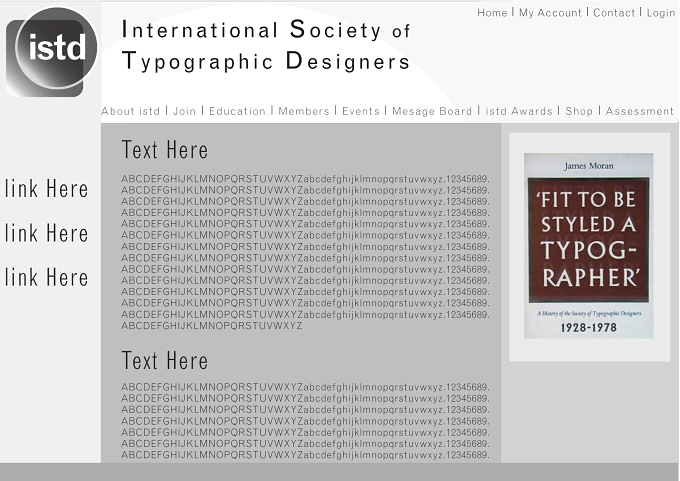This screenshot has height=481, width=680.
Task: Open the Contact link
Action: [614, 13]
